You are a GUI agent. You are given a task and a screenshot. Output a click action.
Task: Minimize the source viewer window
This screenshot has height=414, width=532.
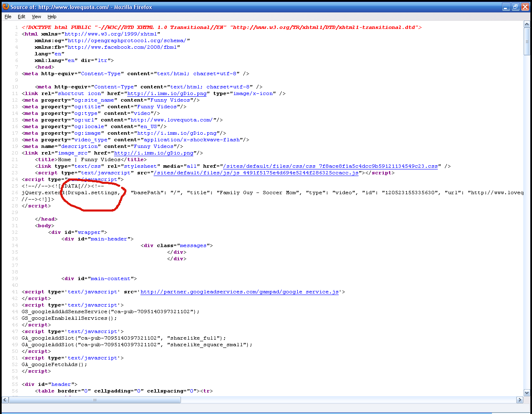coord(506,7)
